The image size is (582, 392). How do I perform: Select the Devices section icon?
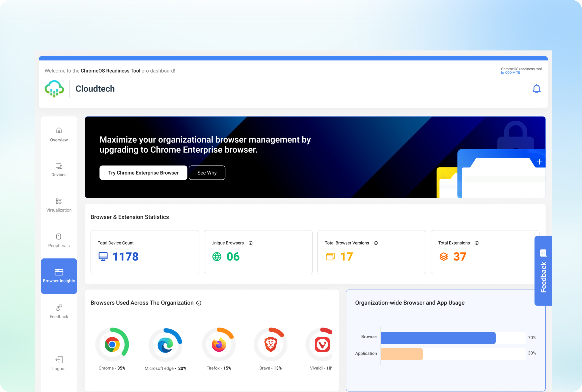[59, 166]
